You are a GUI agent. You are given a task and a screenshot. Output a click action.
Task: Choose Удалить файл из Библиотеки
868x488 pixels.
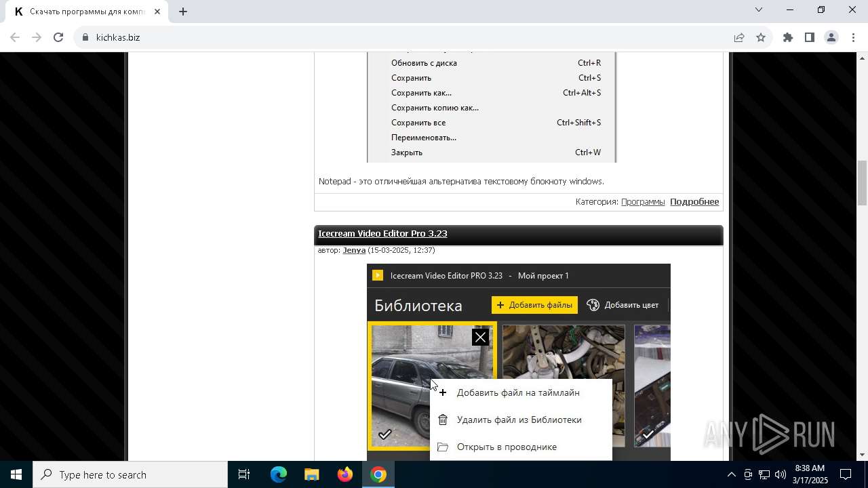(x=521, y=420)
